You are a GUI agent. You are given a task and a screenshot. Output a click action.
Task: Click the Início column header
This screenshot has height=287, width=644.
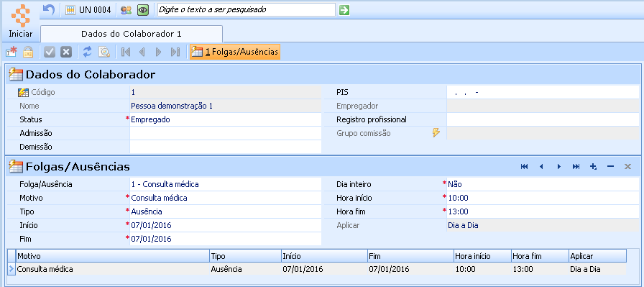coord(324,256)
